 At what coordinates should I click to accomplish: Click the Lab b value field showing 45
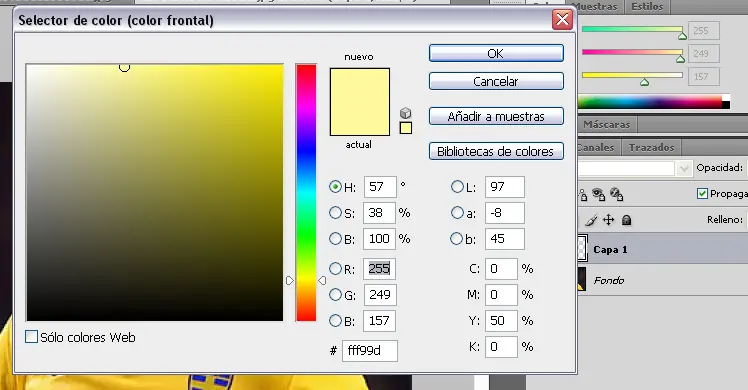coord(505,238)
